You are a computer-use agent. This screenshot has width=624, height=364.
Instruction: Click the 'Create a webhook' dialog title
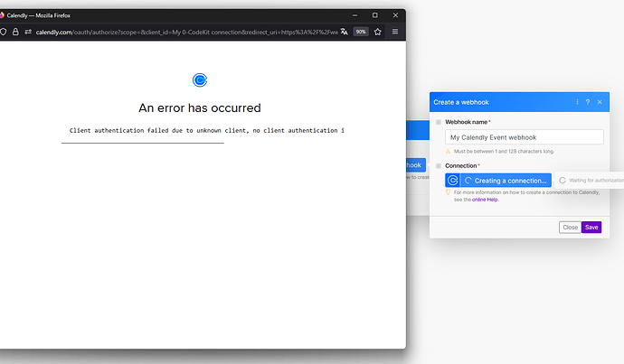[461, 102]
